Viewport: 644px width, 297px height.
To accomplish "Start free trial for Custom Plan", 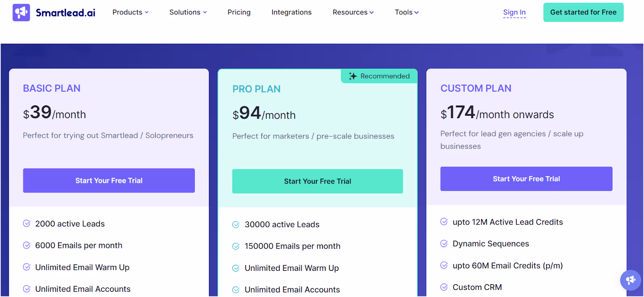I will pos(526,179).
